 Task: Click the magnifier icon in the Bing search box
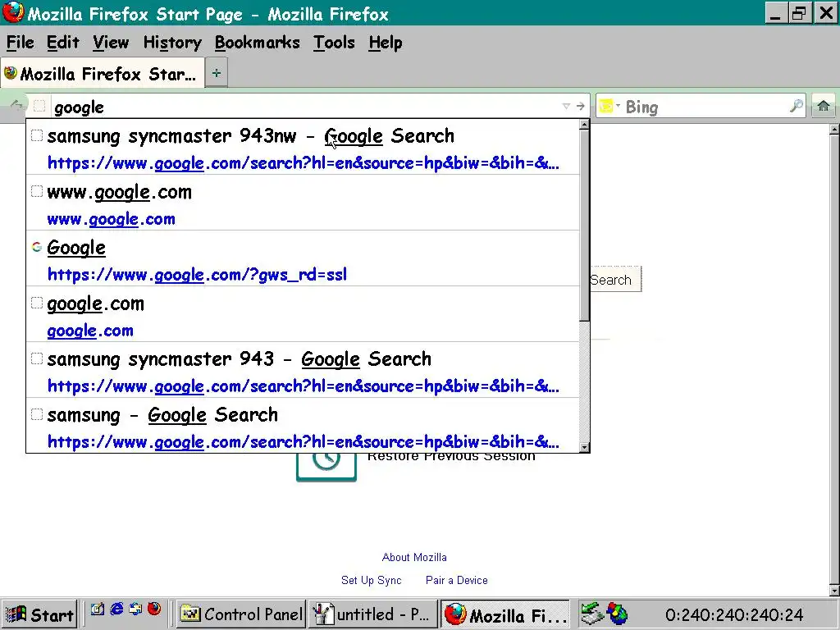796,106
